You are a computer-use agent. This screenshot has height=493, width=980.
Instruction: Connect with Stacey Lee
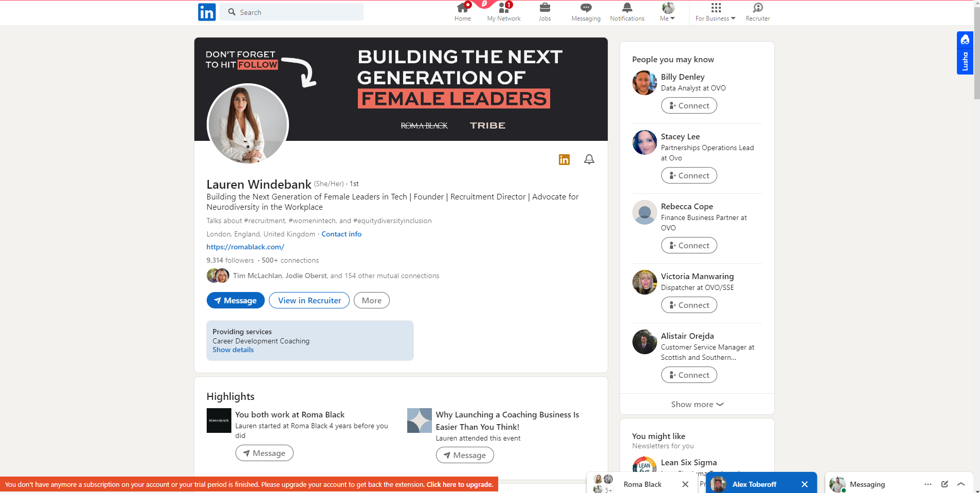[x=689, y=175]
